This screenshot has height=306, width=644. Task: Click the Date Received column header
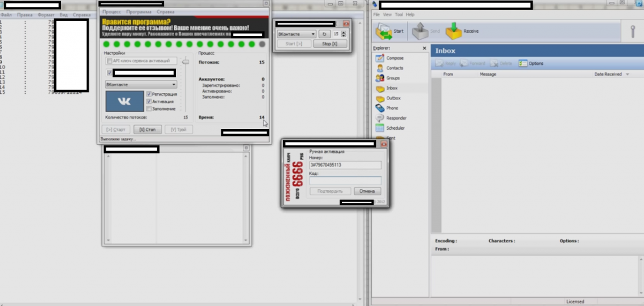[608, 74]
